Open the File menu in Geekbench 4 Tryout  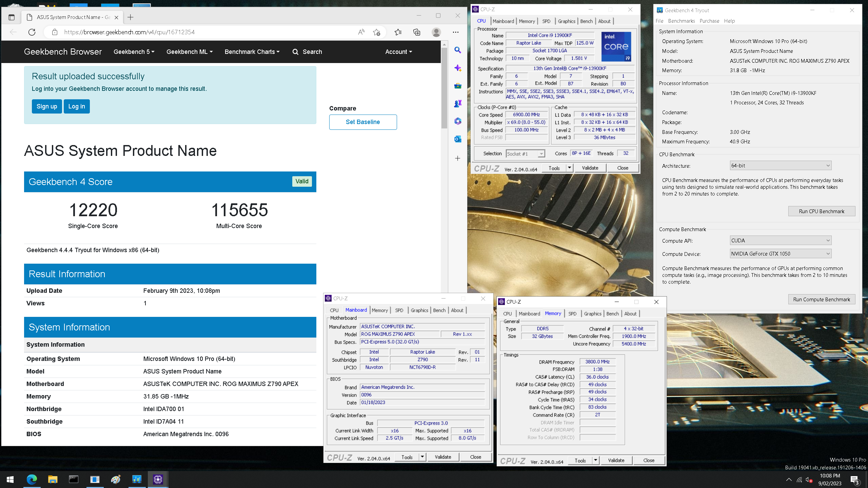[x=659, y=21]
